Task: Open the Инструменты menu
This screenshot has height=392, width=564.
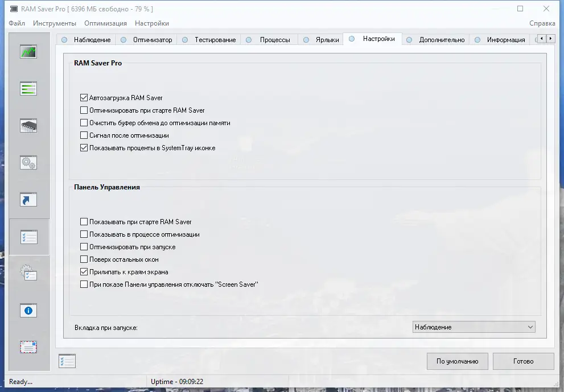Action: 55,23
